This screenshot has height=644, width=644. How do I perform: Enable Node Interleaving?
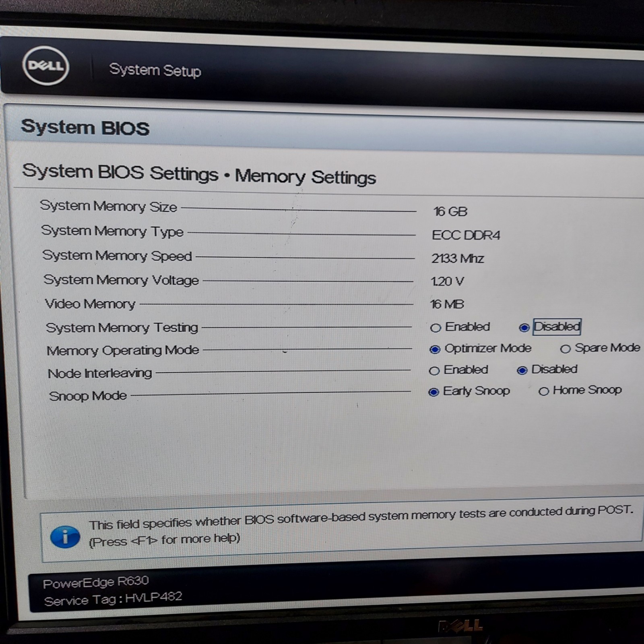point(434,371)
